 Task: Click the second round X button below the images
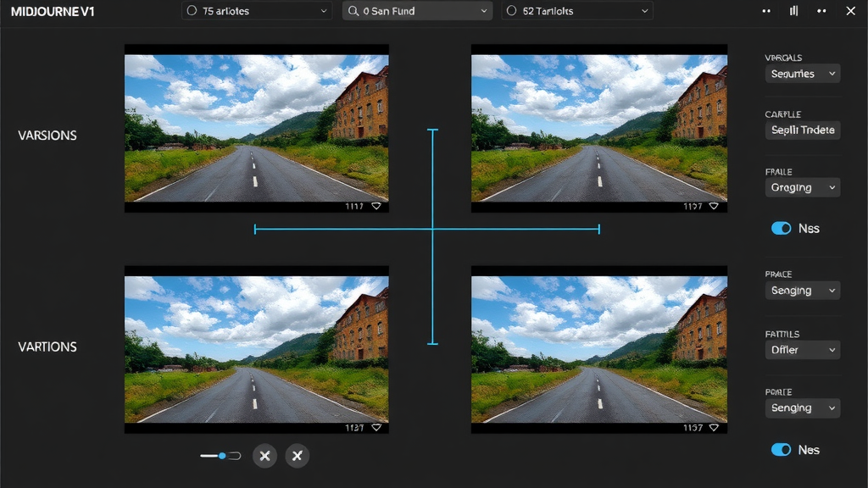[298, 456]
